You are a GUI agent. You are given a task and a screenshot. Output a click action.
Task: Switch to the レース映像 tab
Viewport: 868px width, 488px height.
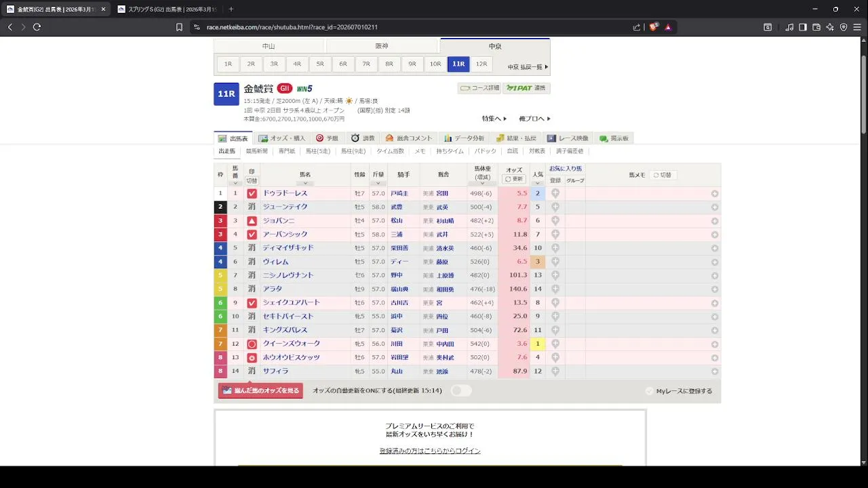tap(568, 138)
